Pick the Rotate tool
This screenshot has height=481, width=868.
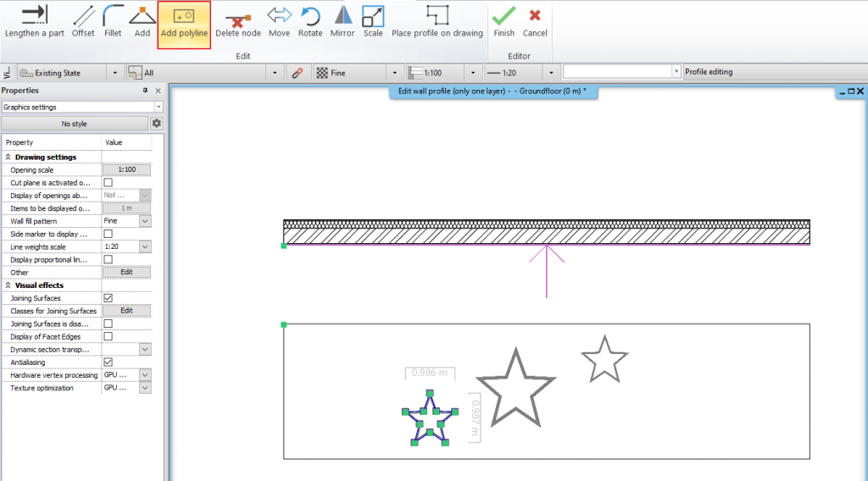coord(310,22)
